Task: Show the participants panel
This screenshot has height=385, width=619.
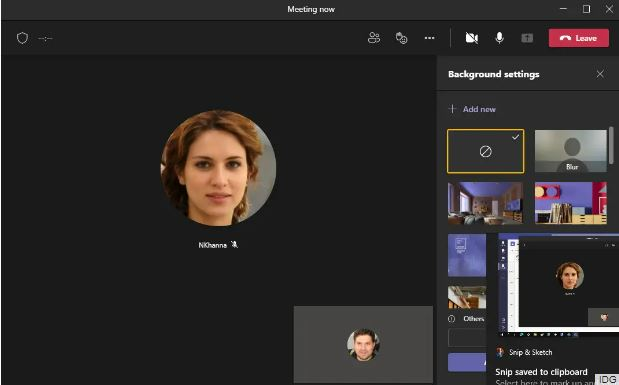Action: pos(374,38)
